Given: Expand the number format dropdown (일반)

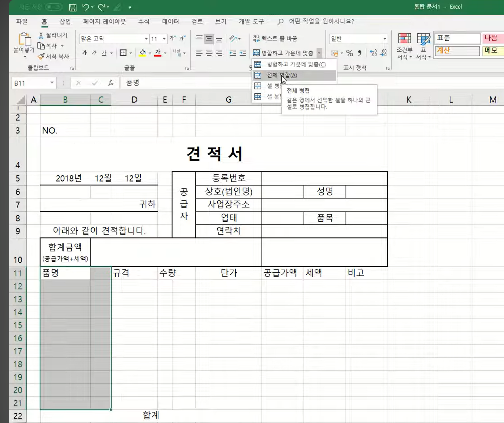Looking at the screenshot, I should click(x=384, y=39).
